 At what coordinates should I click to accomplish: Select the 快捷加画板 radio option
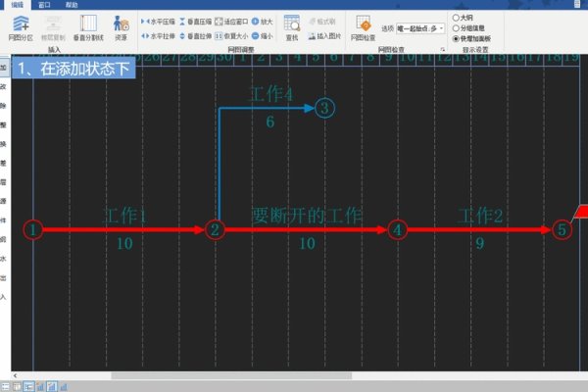click(456, 38)
